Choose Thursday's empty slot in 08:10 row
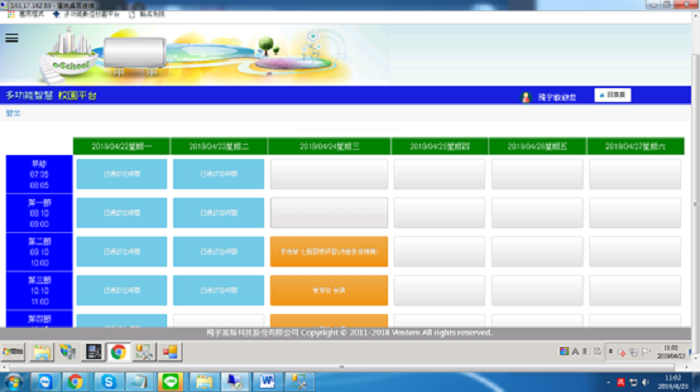Screen dimensions: 700x392 440,213
